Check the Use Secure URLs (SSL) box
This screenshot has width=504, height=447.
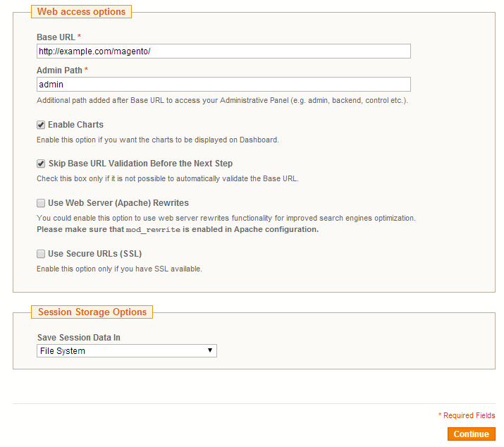pyautogui.click(x=42, y=254)
